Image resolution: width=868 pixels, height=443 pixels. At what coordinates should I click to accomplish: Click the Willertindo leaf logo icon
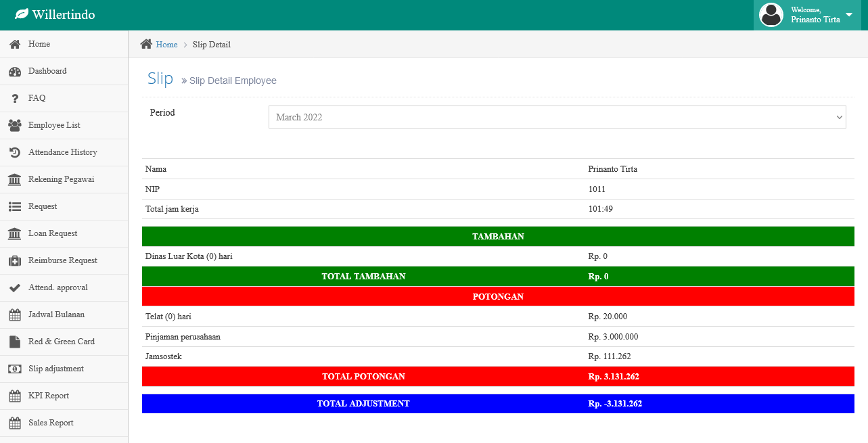[x=22, y=14]
